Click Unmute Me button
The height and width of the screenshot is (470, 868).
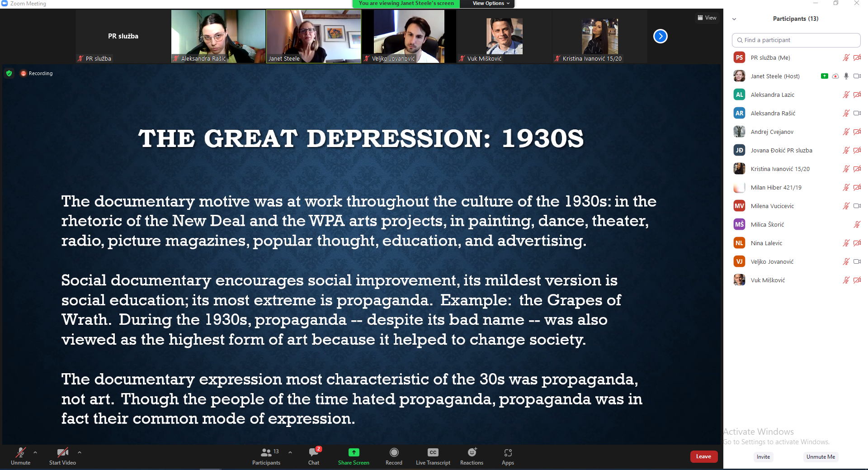point(821,457)
